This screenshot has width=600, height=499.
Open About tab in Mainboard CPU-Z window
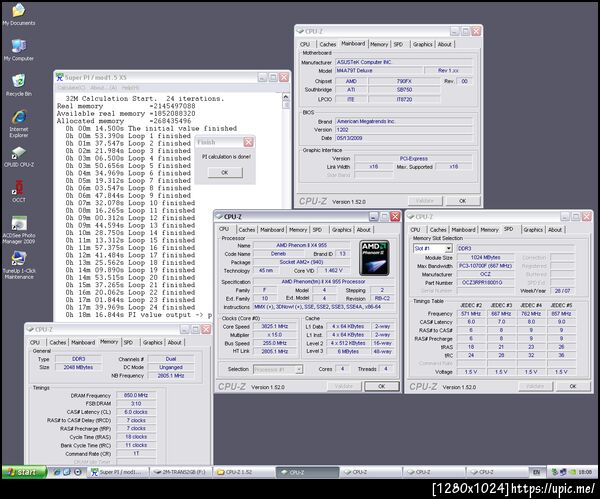point(445,44)
